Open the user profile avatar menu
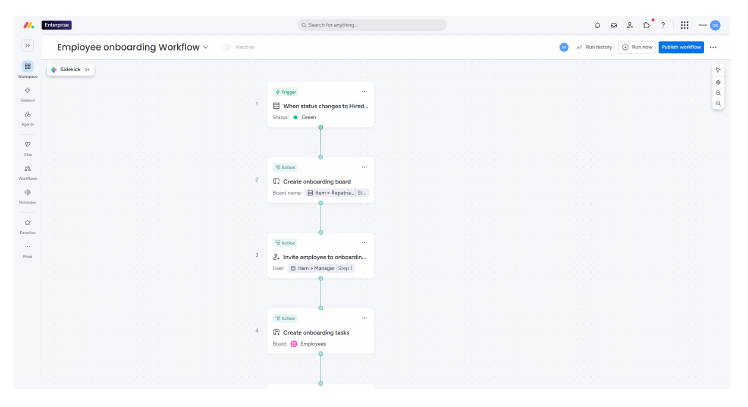Viewport: 748px width, 407px height. pyautogui.click(x=715, y=25)
